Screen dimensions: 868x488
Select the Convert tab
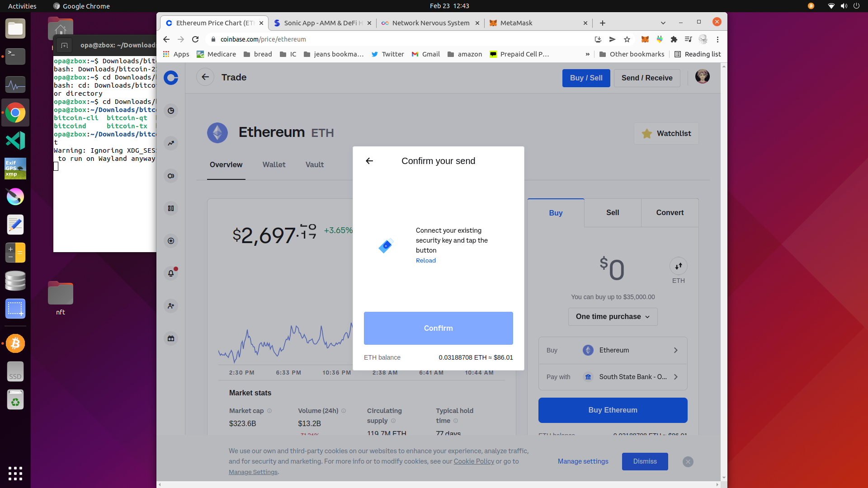click(x=670, y=213)
